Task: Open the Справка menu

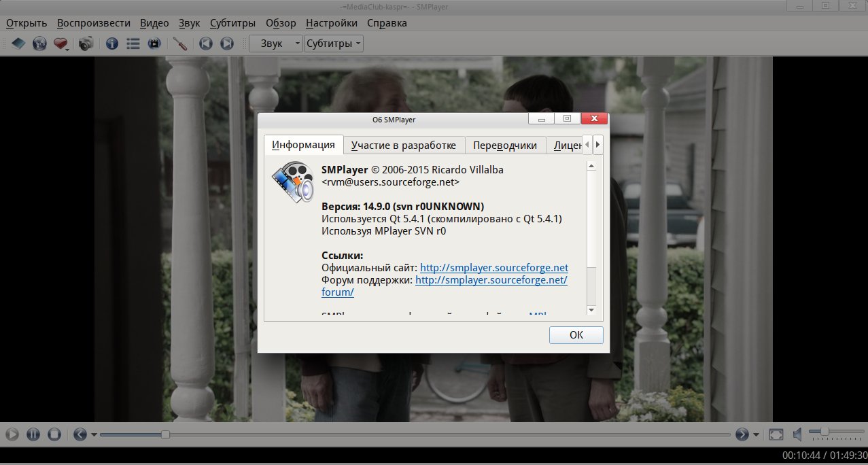Action: point(387,22)
